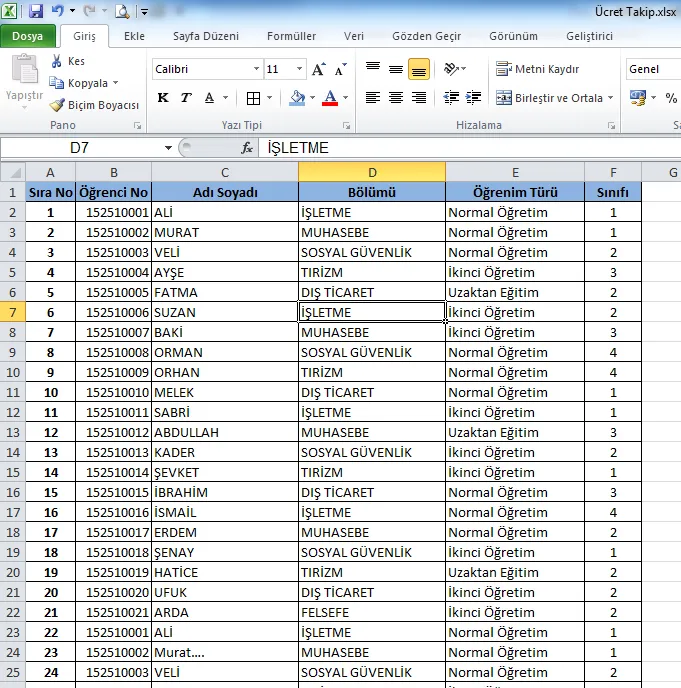Toggle bold K formatting
Screen dimensions: 681x688
pos(163,98)
